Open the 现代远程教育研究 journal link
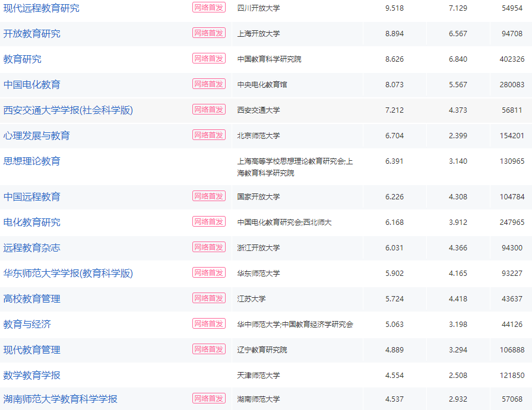The width and height of the screenshot is (532, 410). [42, 8]
